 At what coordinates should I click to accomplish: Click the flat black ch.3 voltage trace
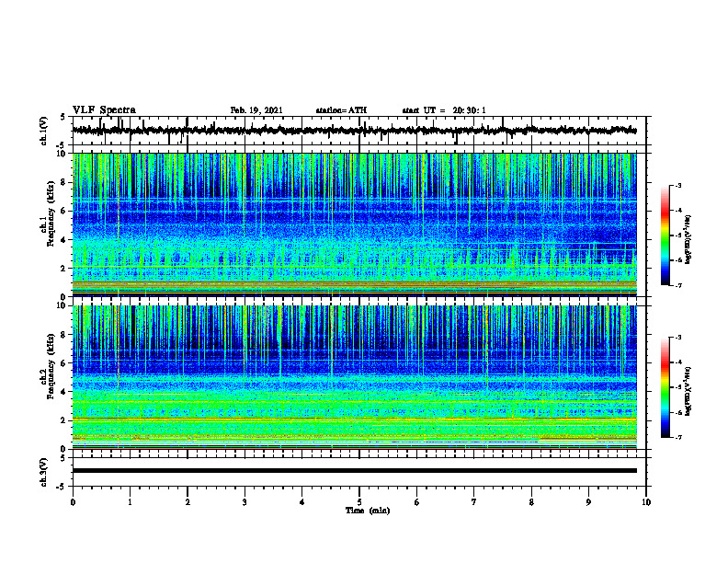tap(355, 471)
